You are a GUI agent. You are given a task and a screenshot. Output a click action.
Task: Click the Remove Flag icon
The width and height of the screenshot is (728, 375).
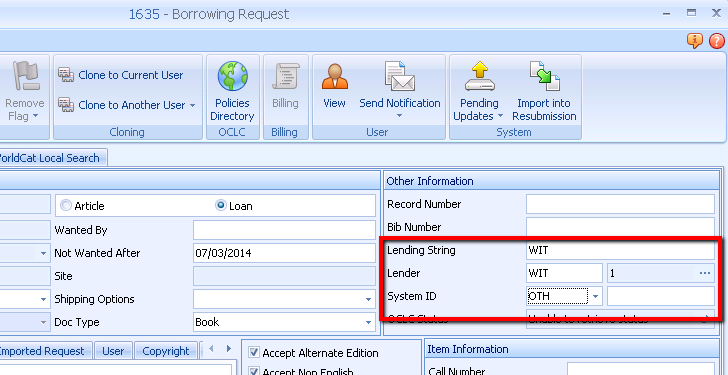point(26,76)
